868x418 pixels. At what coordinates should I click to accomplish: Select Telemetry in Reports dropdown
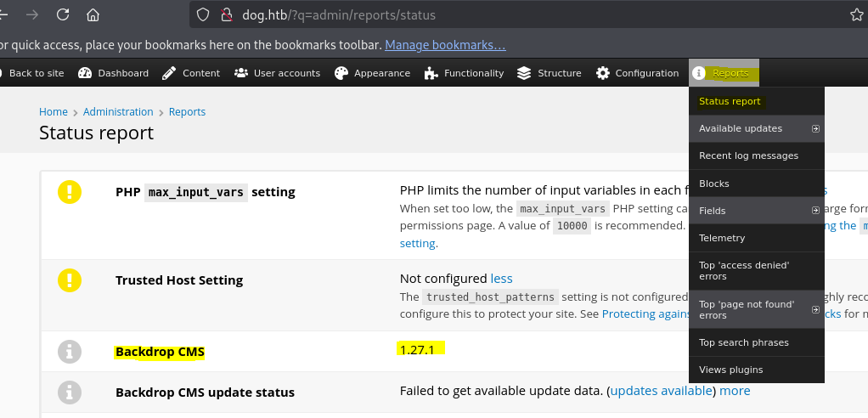point(757,238)
